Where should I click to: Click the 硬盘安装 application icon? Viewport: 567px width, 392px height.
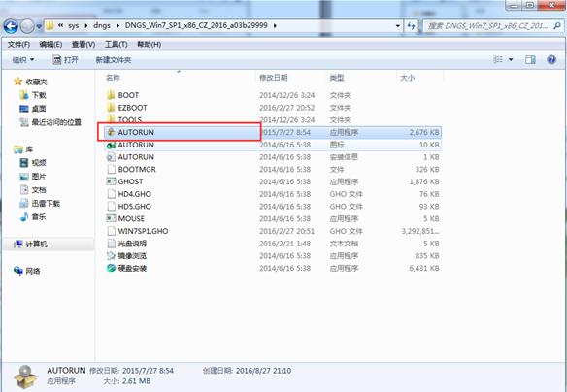click(111, 268)
